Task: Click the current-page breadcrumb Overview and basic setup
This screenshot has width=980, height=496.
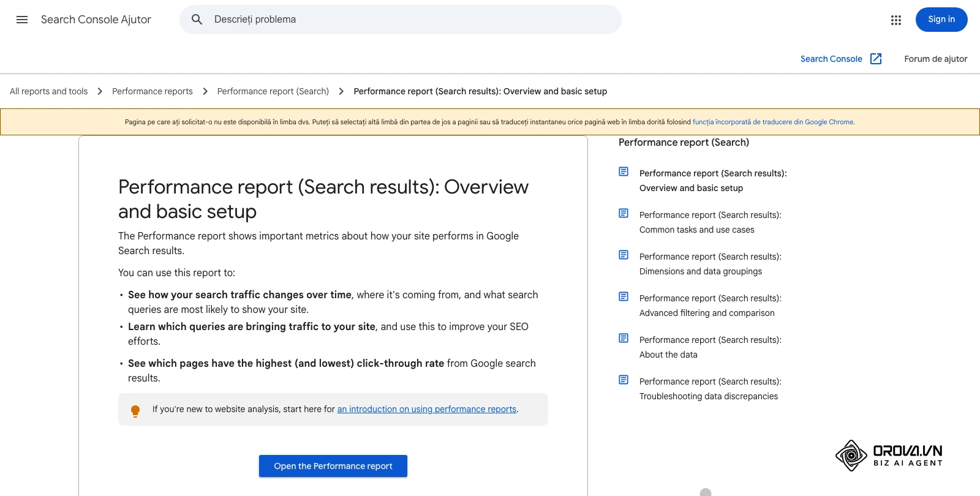Action: coord(480,91)
